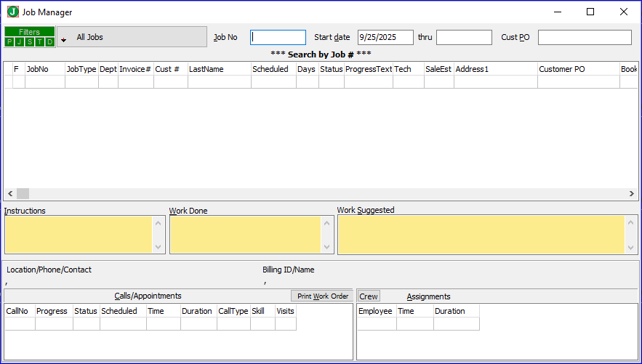Click inside the Work Suggested text box
This screenshot has width=642, height=364.
[481, 235]
